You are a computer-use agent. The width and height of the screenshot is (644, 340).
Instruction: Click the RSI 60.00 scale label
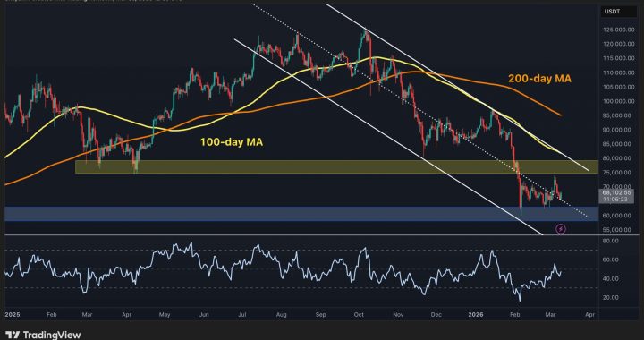click(x=612, y=259)
